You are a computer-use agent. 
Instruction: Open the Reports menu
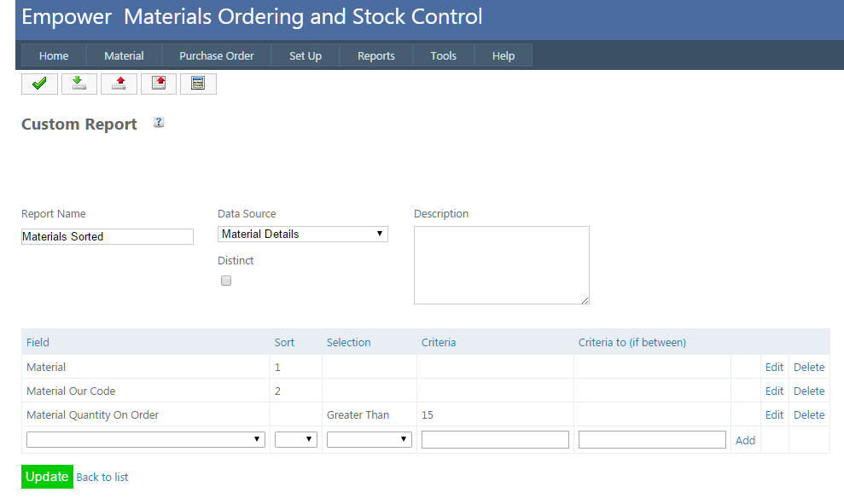coord(375,55)
